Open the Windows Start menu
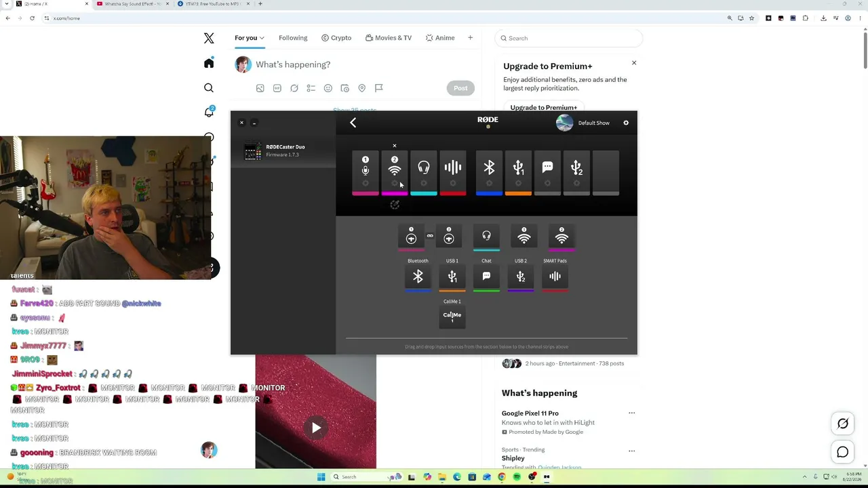 click(x=321, y=476)
